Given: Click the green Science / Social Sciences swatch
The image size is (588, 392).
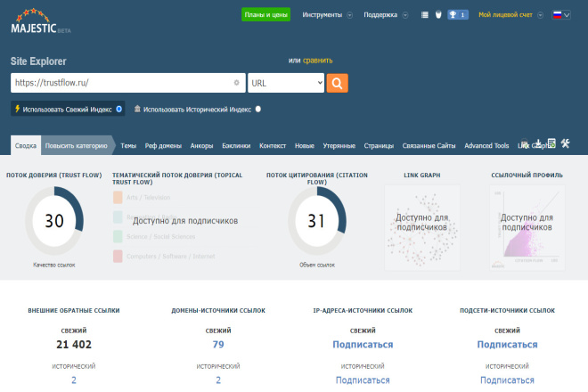Looking at the screenshot, I should point(118,236).
